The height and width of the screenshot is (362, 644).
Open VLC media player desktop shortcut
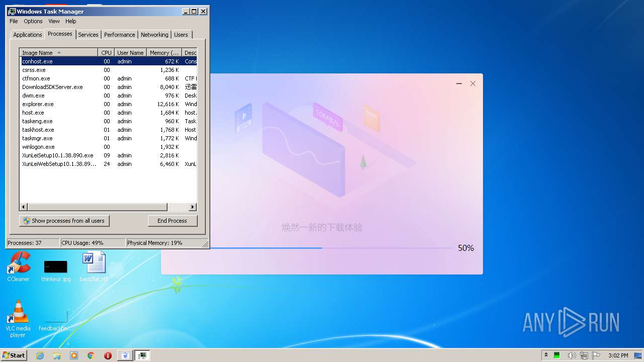(x=18, y=318)
